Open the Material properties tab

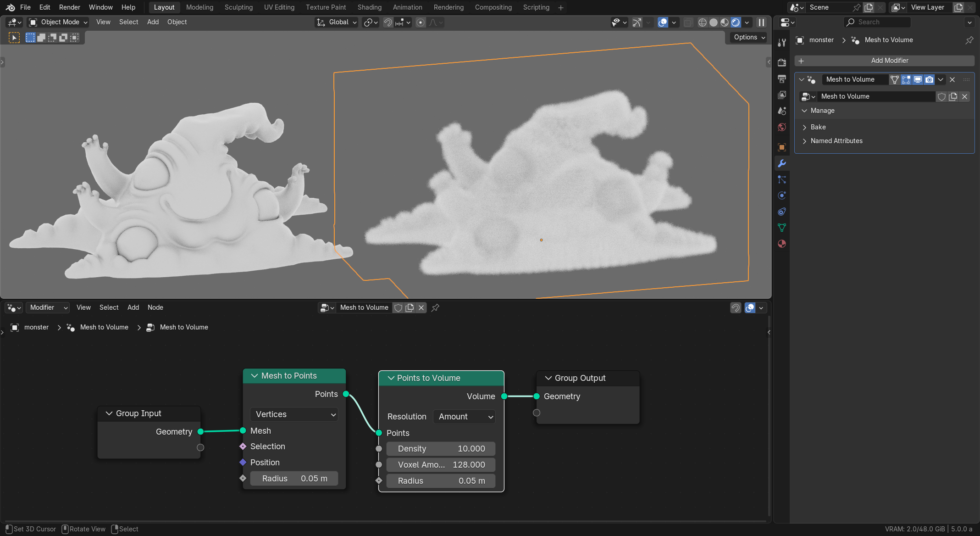click(x=782, y=244)
